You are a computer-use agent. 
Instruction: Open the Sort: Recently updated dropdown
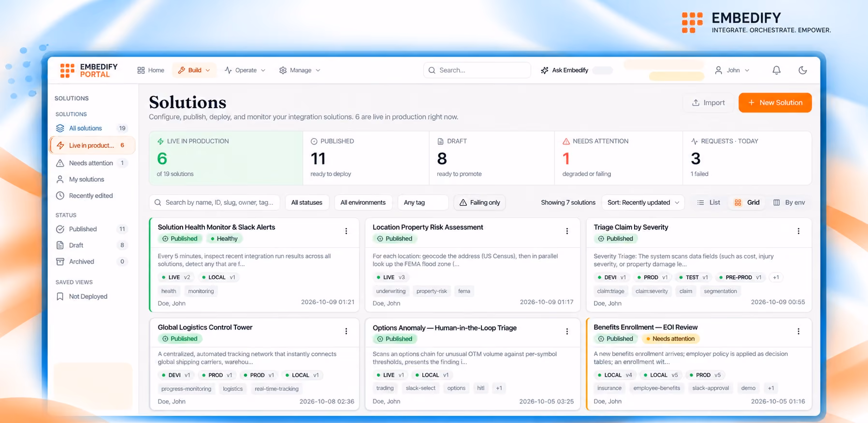tap(643, 203)
